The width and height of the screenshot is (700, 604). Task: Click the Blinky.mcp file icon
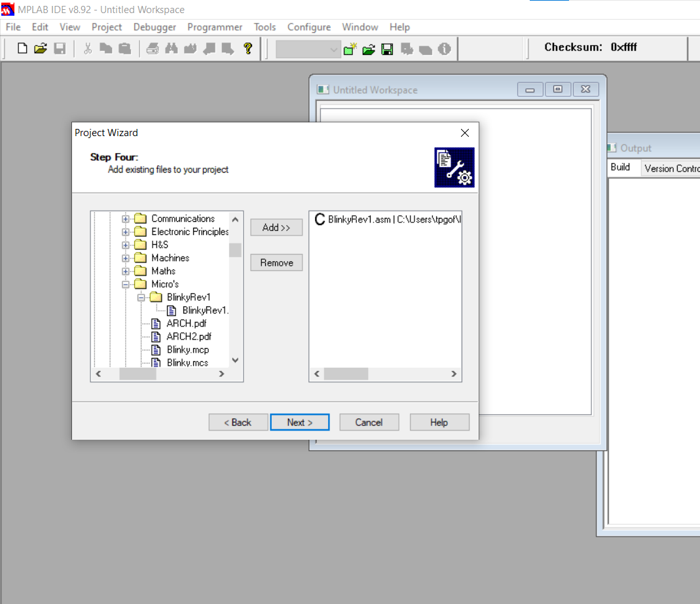156,349
